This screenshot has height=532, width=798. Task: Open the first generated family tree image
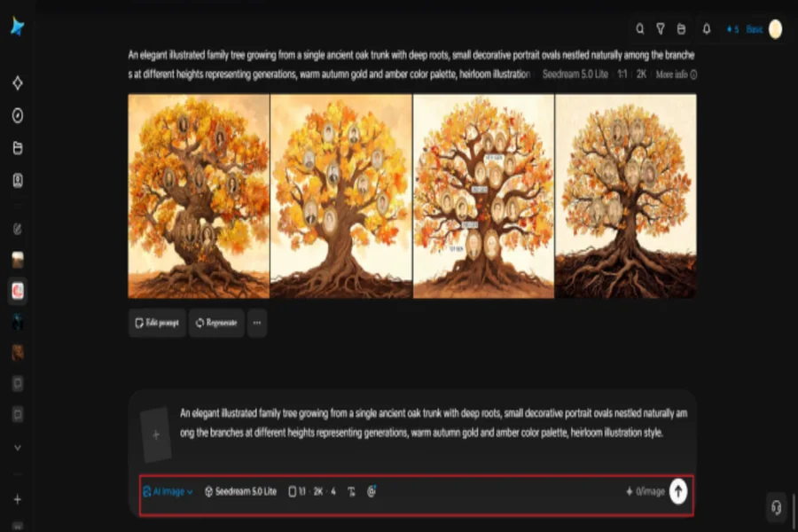pos(199,196)
